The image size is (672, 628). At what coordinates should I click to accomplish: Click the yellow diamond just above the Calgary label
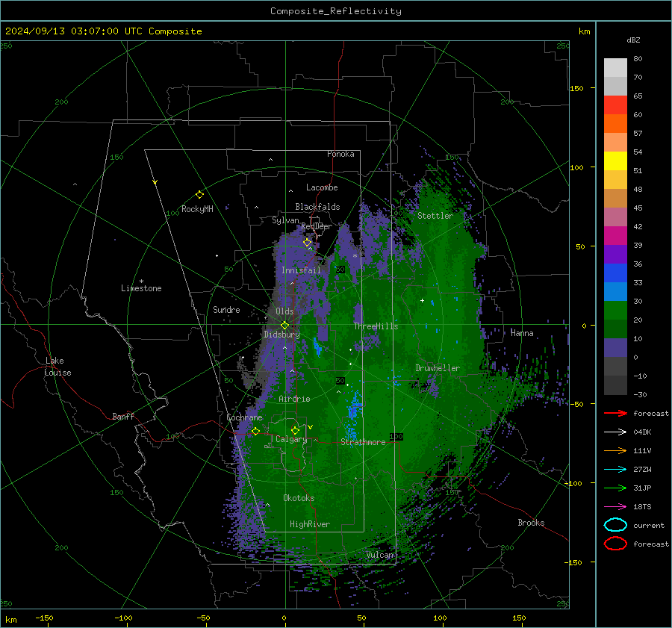[295, 430]
